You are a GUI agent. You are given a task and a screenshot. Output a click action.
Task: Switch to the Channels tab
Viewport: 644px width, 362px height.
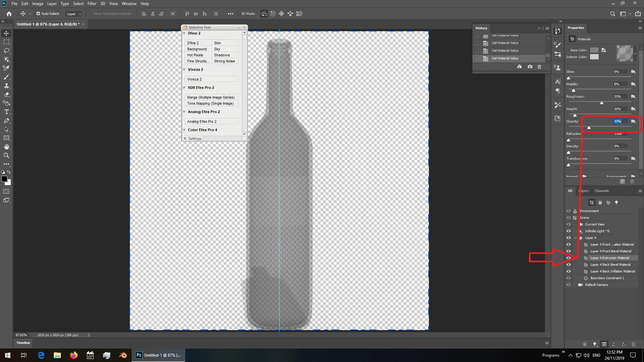click(601, 191)
